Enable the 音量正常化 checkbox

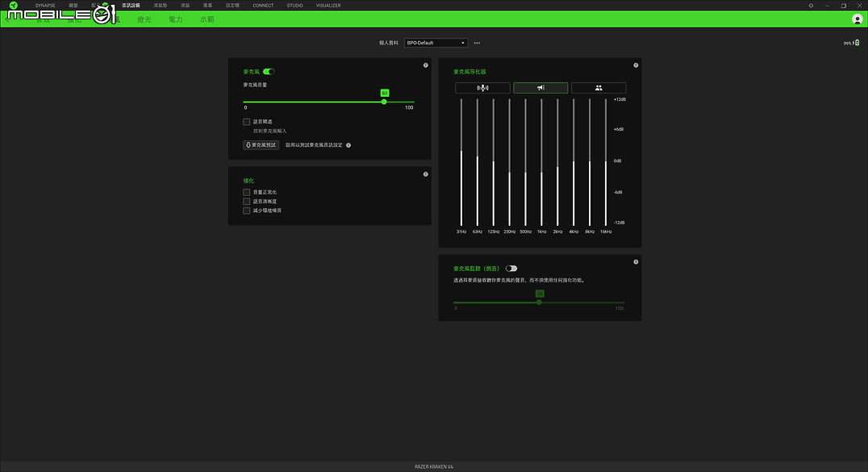tap(246, 192)
